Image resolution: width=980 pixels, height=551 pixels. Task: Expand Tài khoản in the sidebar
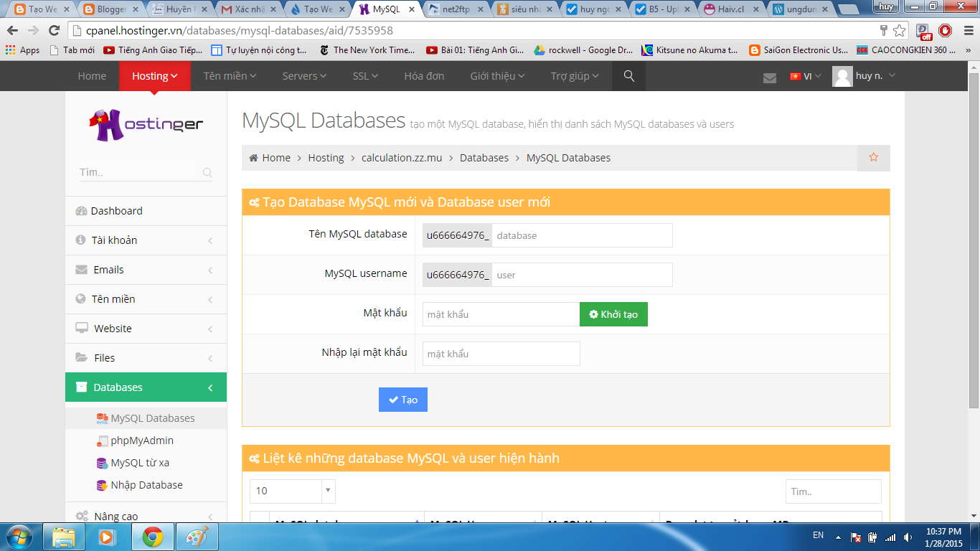coord(146,240)
